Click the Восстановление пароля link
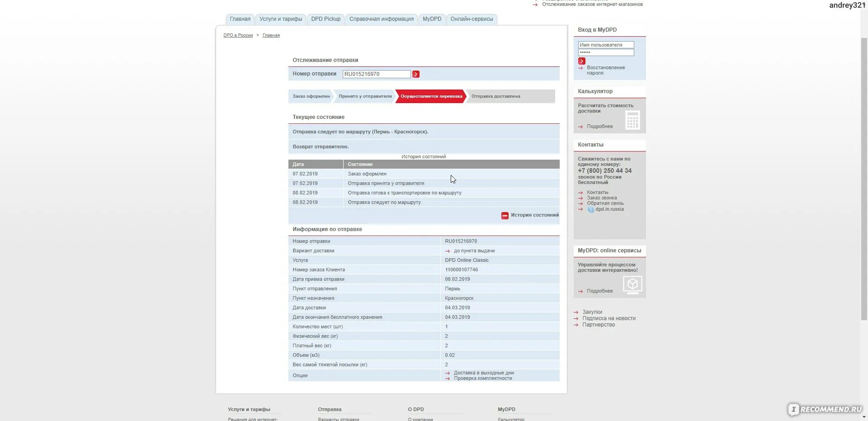868x421 pixels. (606, 70)
